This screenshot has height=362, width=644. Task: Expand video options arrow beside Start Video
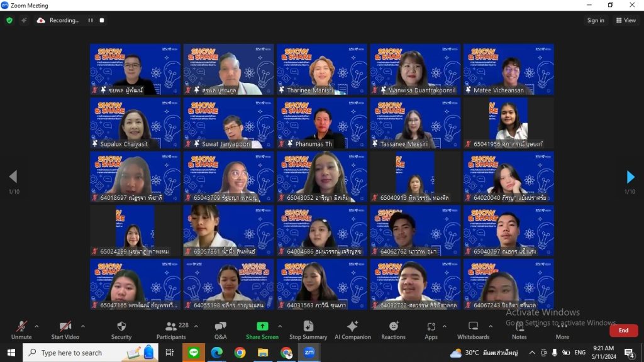(x=83, y=326)
